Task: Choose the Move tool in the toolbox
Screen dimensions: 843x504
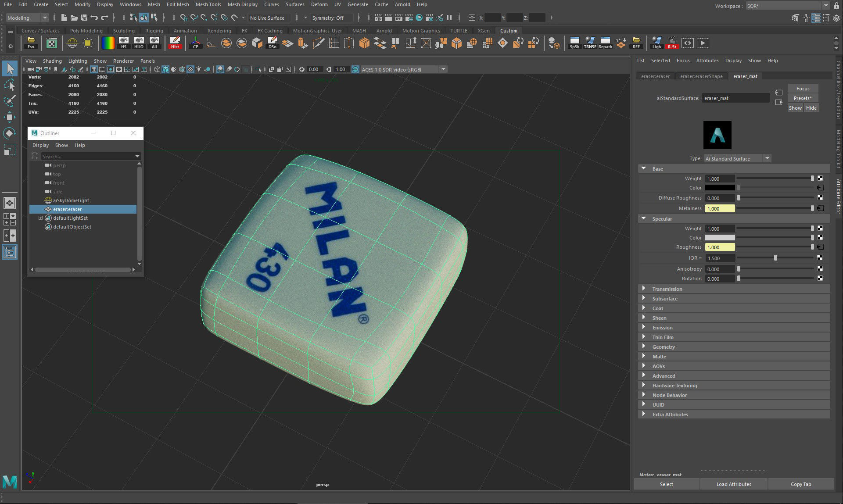Action: click(10, 117)
